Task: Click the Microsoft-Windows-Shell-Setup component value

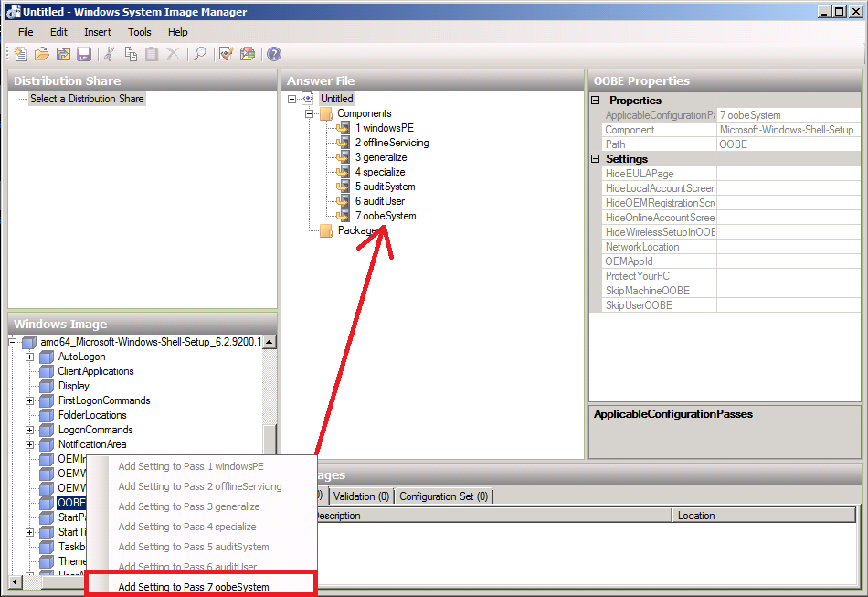Action: point(787,130)
